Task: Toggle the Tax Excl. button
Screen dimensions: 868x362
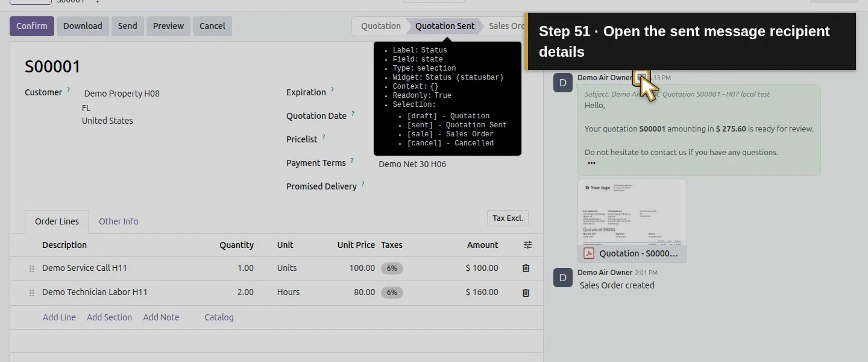Action: [508, 218]
